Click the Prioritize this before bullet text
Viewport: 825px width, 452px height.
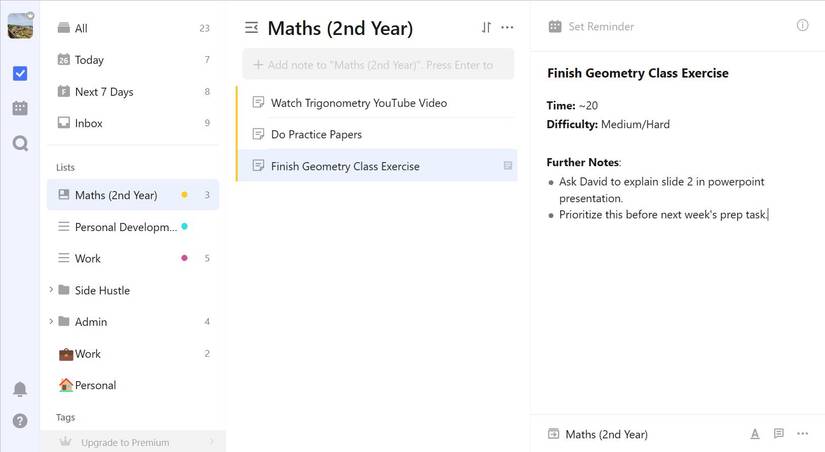point(663,215)
